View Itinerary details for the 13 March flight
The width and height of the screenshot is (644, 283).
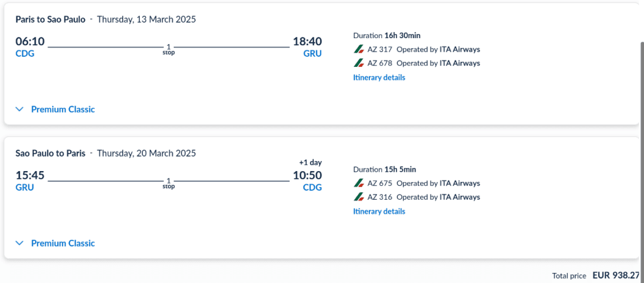pyautogui.click(x=379, y=77)
